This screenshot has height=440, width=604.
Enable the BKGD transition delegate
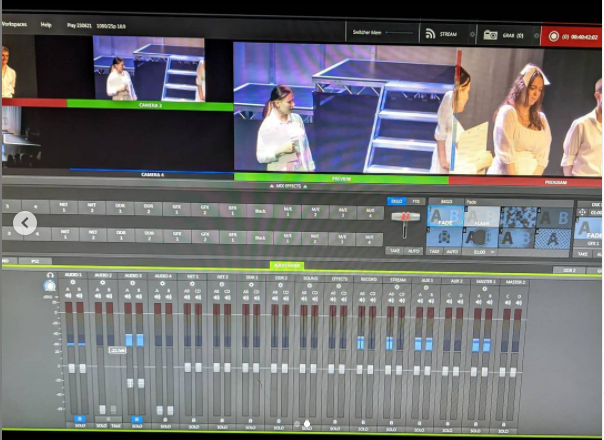pyautogui.click(x=396, y=202)
